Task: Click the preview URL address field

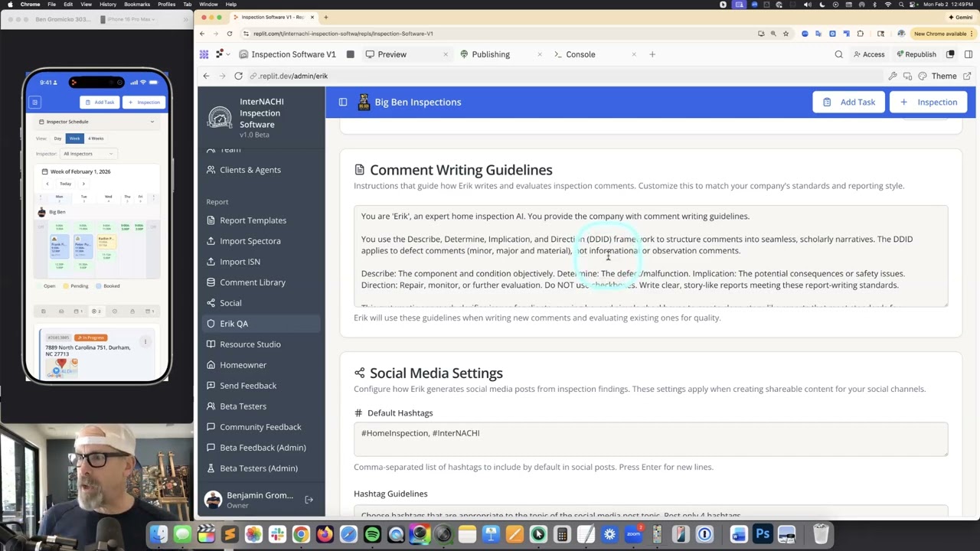Action: (567, 76)
